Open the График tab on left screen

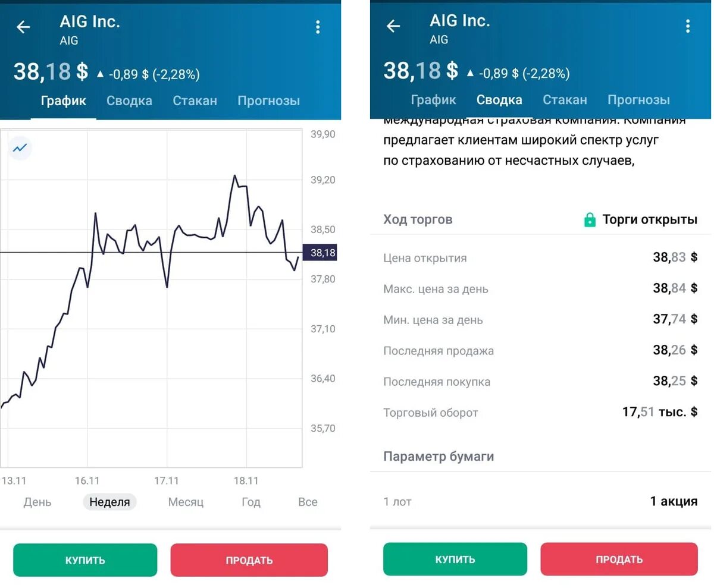pyautogui.click(x=64, y=101)
